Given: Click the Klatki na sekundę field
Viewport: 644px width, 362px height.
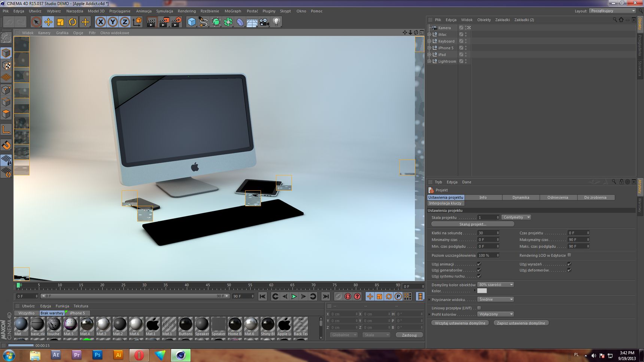Looking at the screenshot, I should click(488, 233).
